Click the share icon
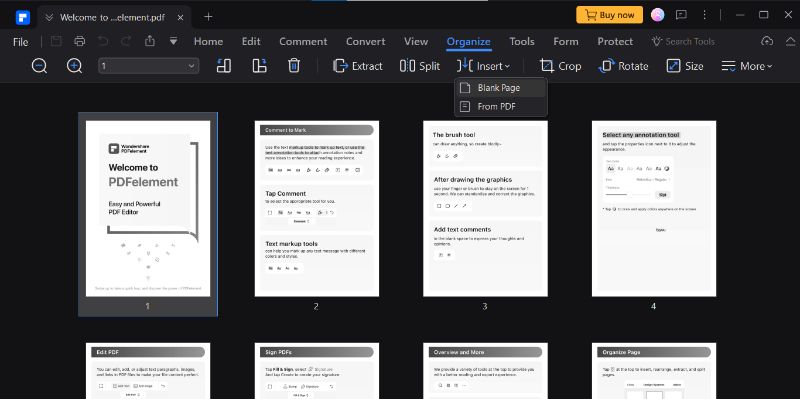The width and height of the screenshot is (800, 399). tap(149, 41)
